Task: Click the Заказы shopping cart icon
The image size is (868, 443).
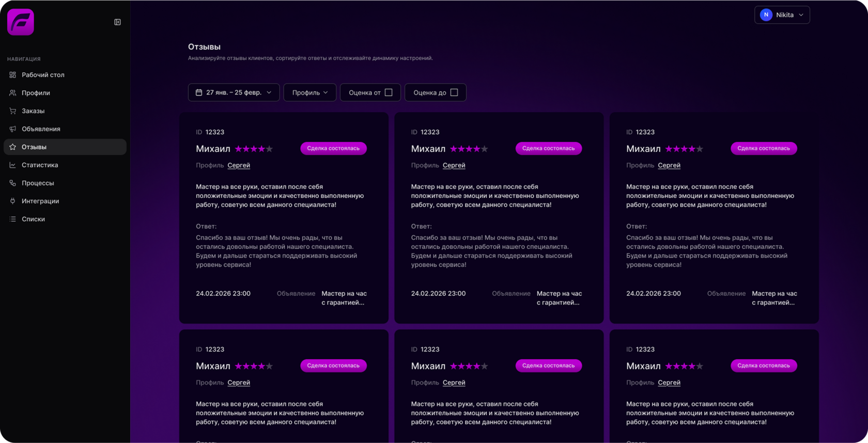Action: tap(13, 111)
